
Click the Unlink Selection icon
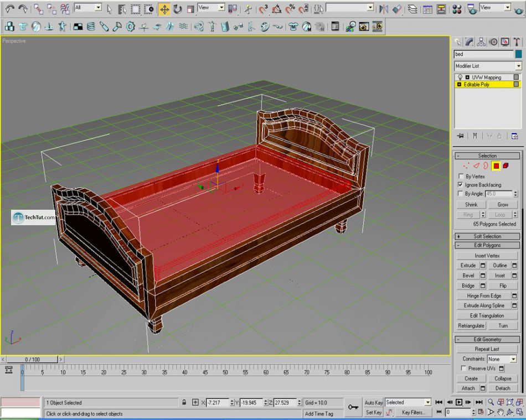[x=51, y=9]
